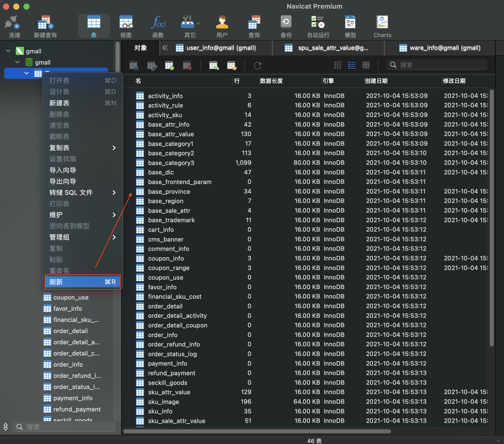This screenshot has height=444, width=504.
Task: Collapse the gmall database node
Action: click(17, 62)
